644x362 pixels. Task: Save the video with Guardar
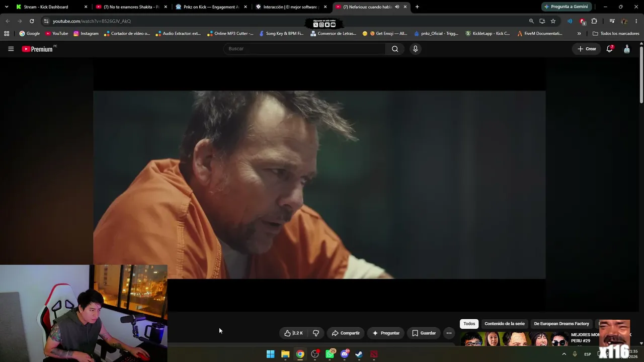tap(424, 333)
